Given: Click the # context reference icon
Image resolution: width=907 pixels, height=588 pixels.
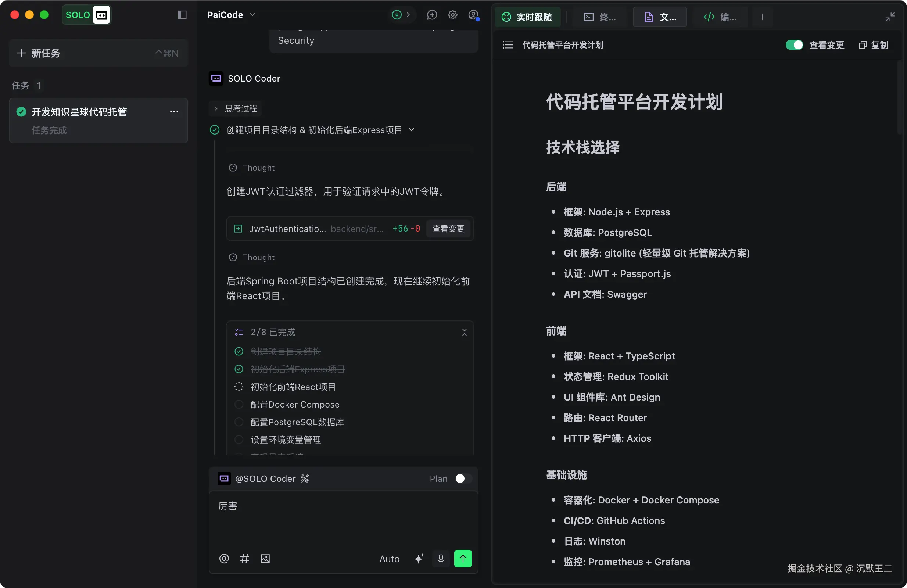Looking at the screenshot, I should tap(245, 559).
